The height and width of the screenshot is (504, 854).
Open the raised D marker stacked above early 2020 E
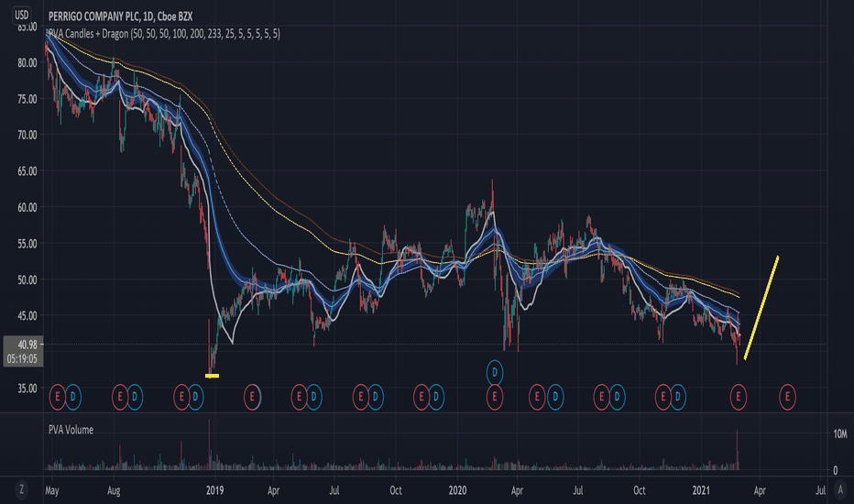tap(495, 373)
